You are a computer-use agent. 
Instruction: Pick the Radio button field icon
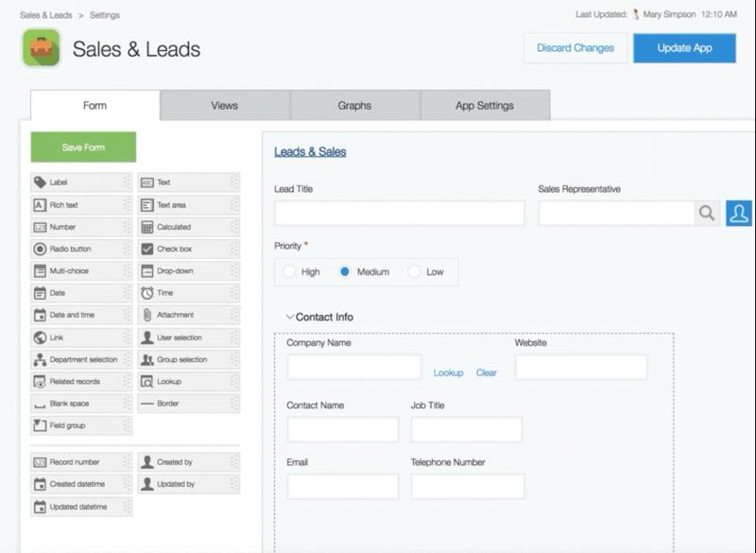tap(40, 249)
